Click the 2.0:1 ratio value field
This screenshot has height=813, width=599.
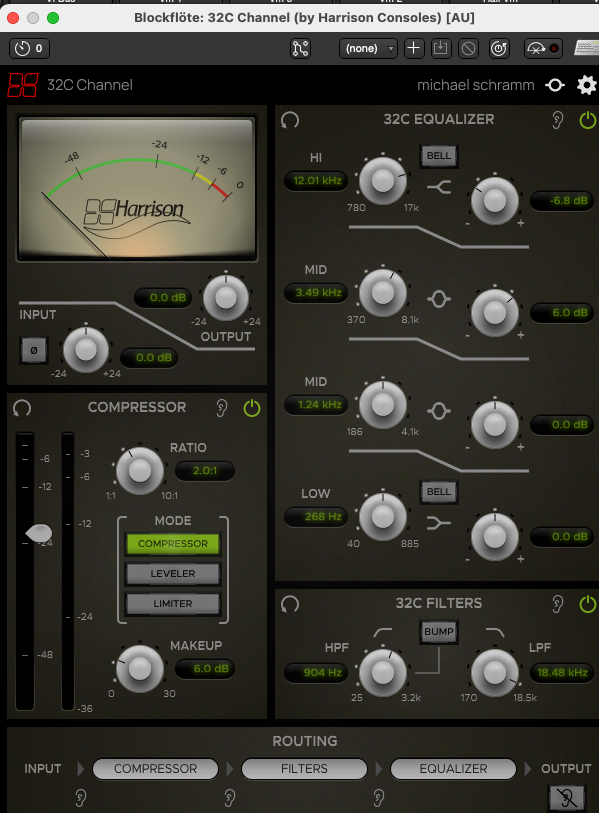click(205, 471)
